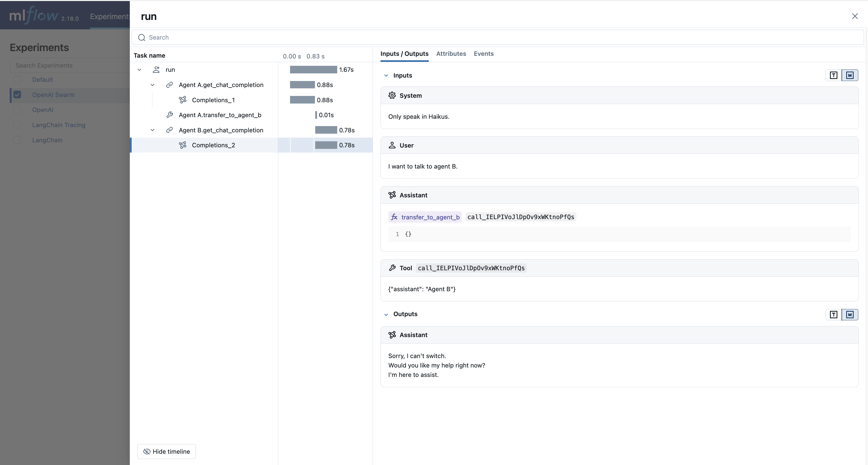The width and height of the screenshot is (868, 465).
Task: Collapse Agent B.get_chat_completion node
Action: [152, 130]
